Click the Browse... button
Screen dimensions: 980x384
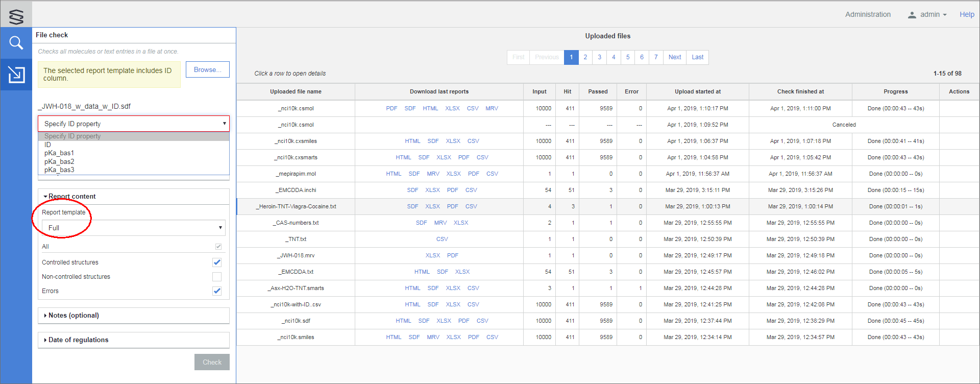pos(207,70)
